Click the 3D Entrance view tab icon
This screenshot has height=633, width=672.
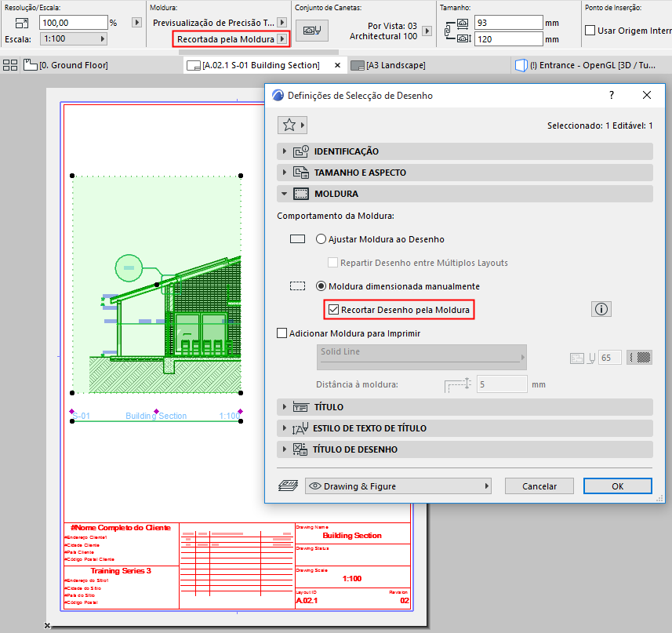pos(521,65)
